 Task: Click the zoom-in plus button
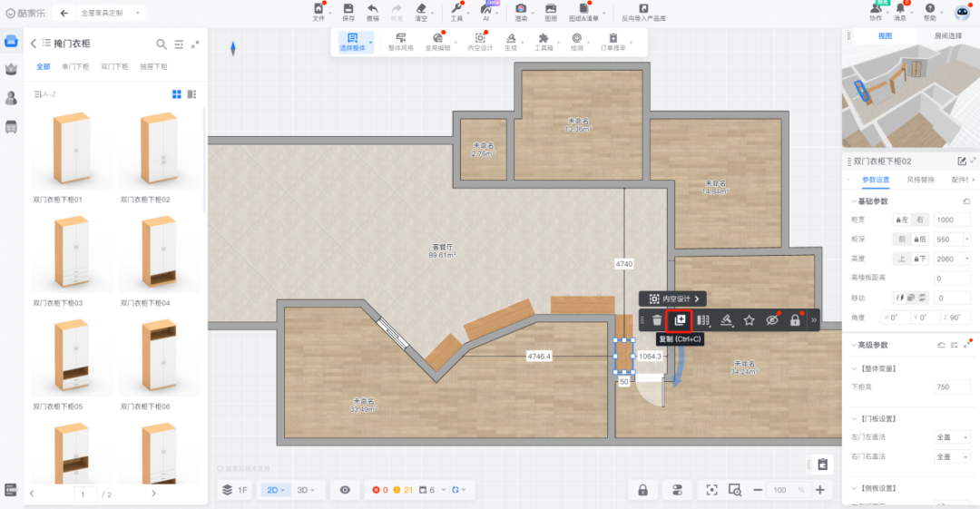click(820, 490)
